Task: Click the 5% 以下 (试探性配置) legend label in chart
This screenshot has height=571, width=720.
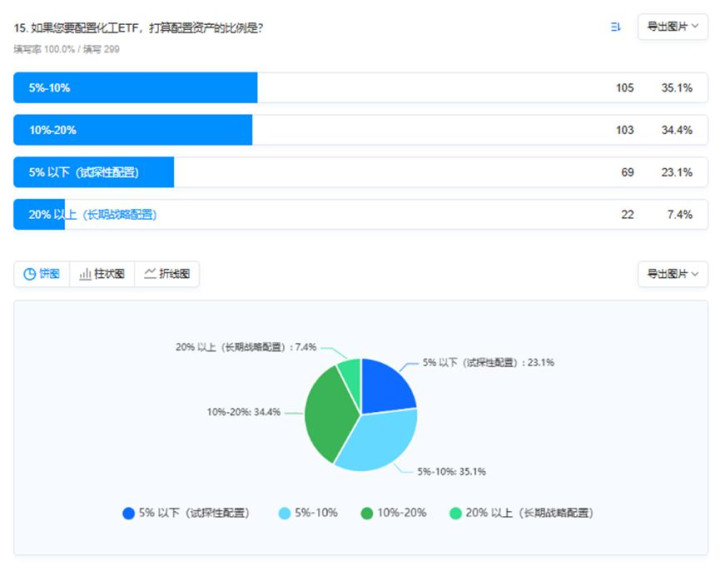Action: point(194,513)
